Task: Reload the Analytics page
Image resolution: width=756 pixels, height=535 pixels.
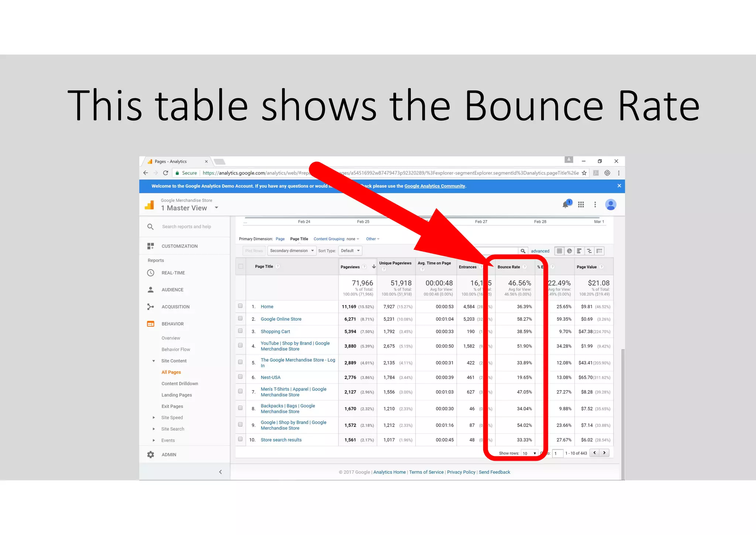Action: 166,173
